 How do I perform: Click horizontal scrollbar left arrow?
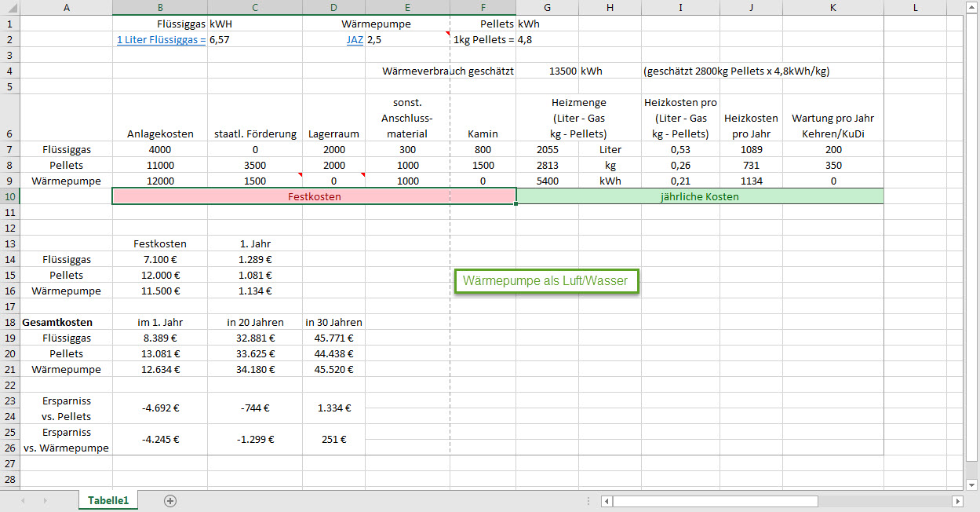(x=607, y=500)
